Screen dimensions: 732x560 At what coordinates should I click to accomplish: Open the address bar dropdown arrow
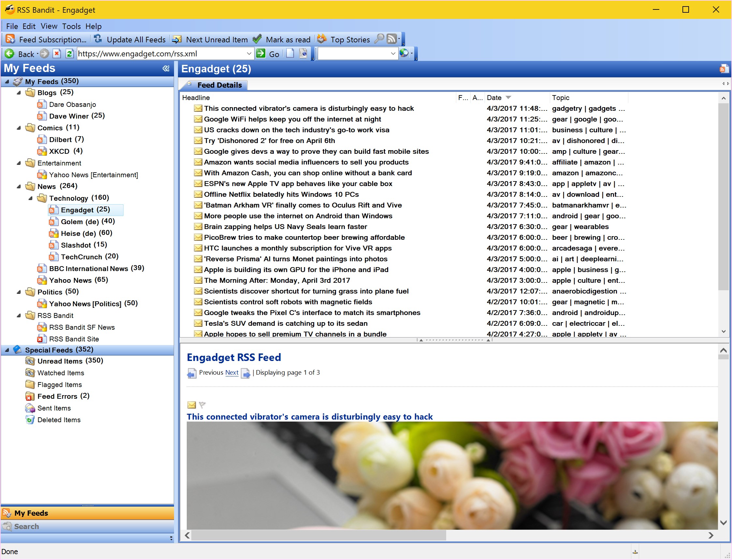point(249,54)
